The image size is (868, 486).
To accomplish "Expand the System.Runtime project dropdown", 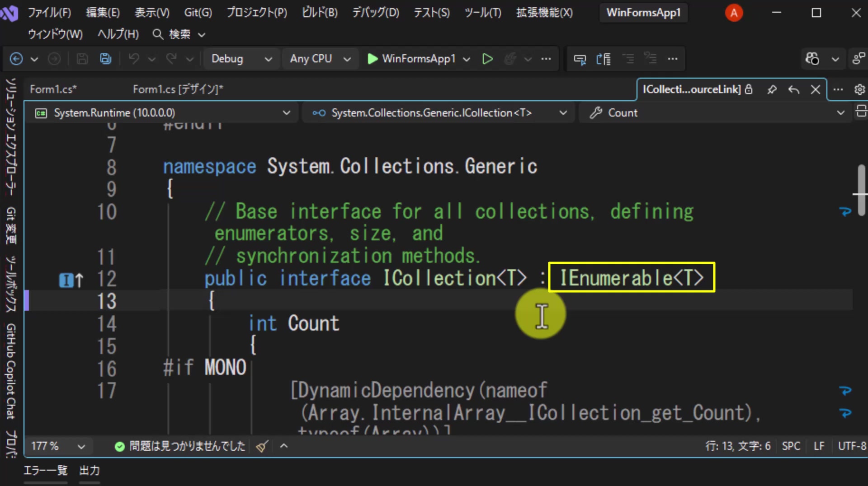I will coord(163,112).
